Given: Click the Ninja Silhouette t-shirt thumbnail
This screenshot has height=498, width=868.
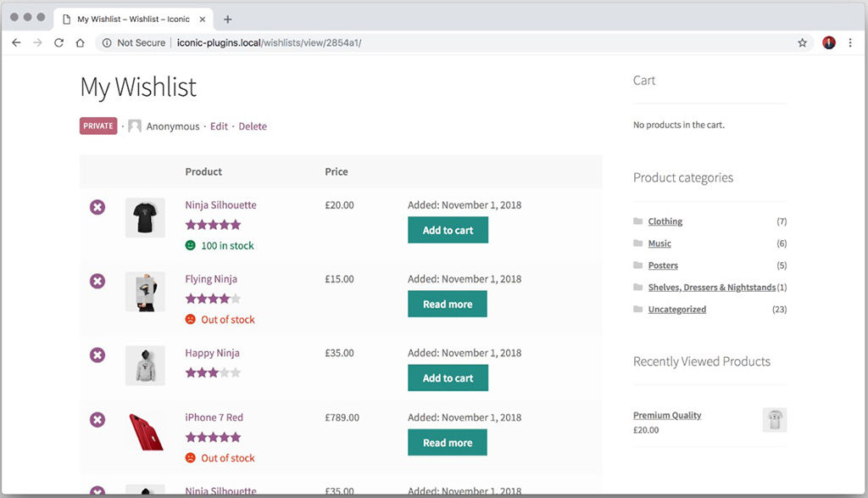Looking at the screenshot, I should click(145, 218).
